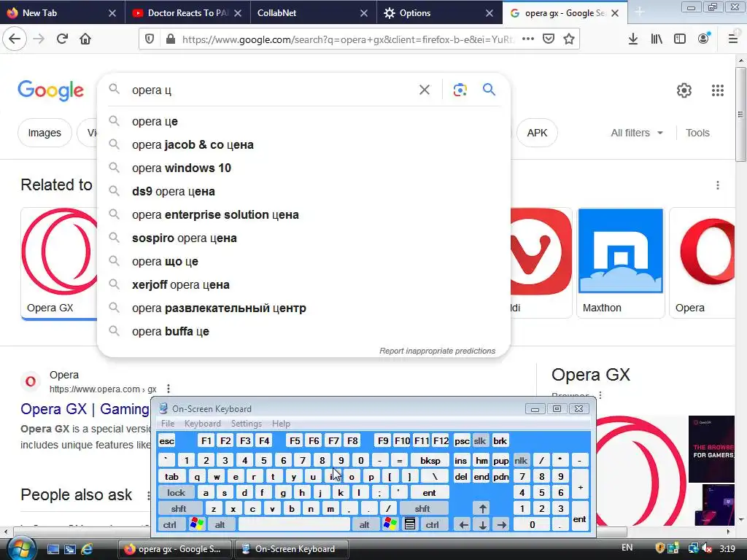The image size is (747, 560).
Task: Open Opera GX related thumbnail card
Action: [59, 262]
